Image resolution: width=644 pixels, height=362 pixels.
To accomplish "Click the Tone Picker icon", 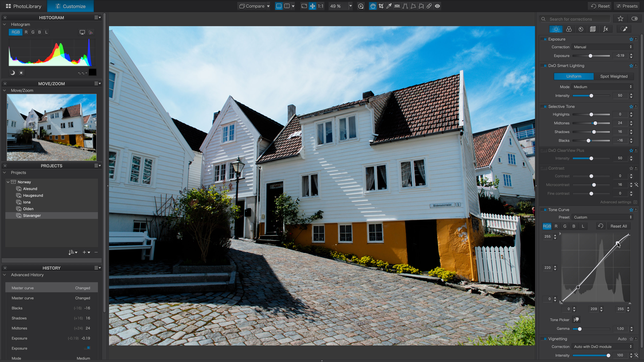I will click(x=576, y=320).
